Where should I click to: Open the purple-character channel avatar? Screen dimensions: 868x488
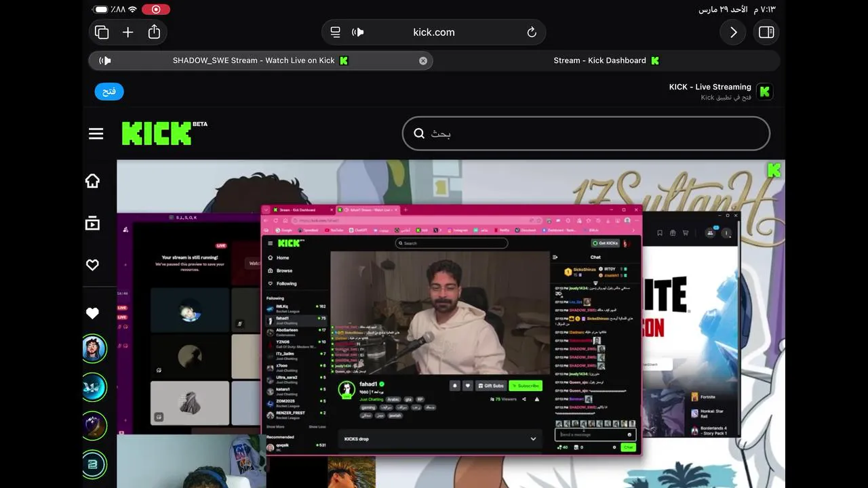tap(94, 426)
